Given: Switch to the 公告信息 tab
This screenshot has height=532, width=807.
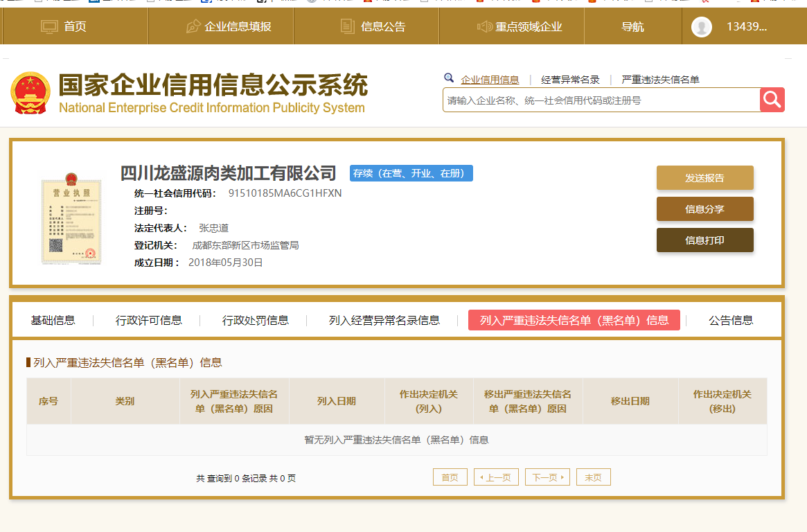Looking at the screenshot, I should pyautogui.click(x=731, y=321).
